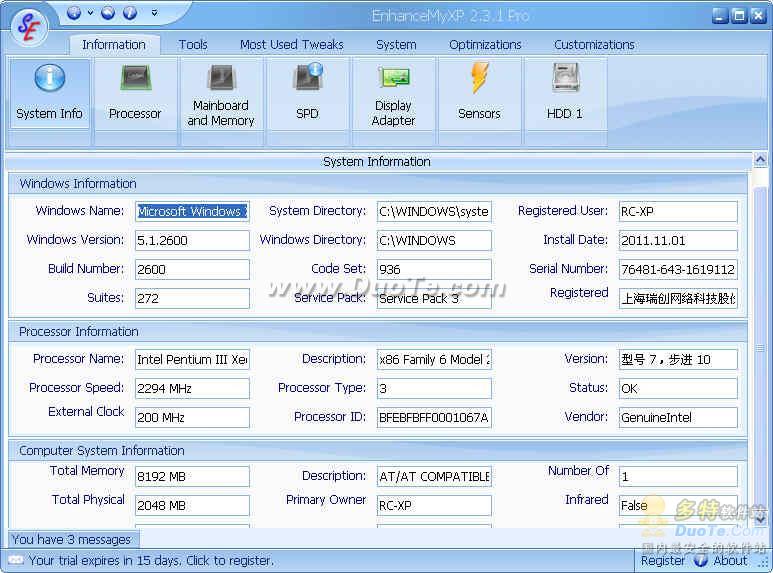Image resolution: width=773 pixels, height=573 pixels.
Task: Click the Build Number field 2600
Action: coord(192,270)
